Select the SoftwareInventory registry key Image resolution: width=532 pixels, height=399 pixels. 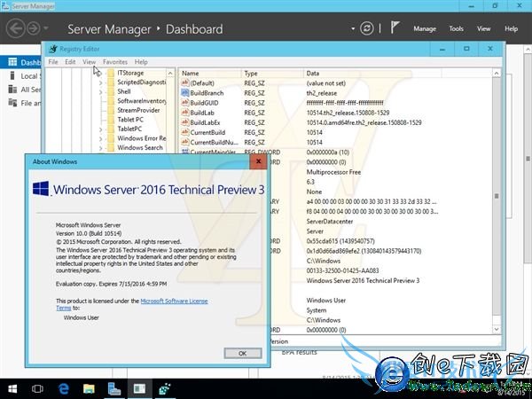point(142,101)
